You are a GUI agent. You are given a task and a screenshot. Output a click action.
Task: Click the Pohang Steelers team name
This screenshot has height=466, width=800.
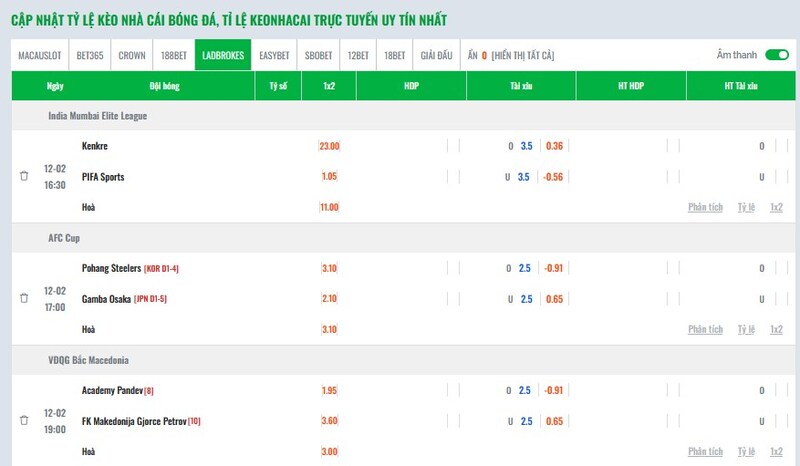pos(111,268)
